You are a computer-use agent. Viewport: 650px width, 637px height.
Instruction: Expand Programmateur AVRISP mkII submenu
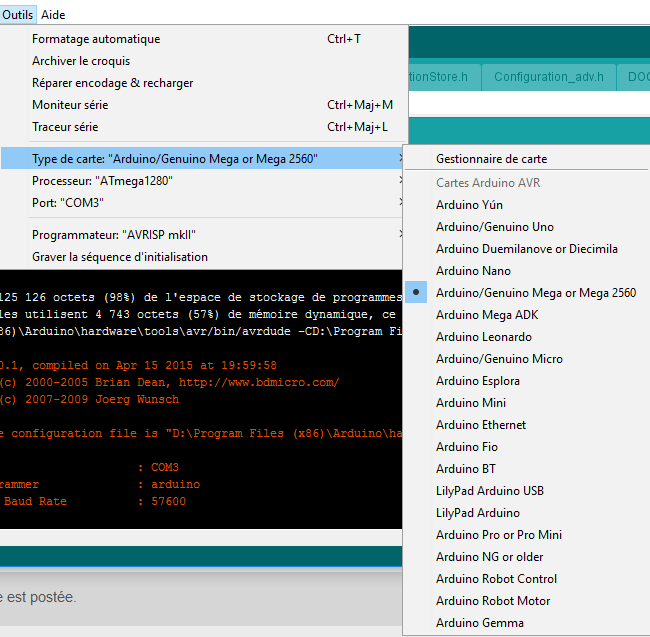pos(202,235)
